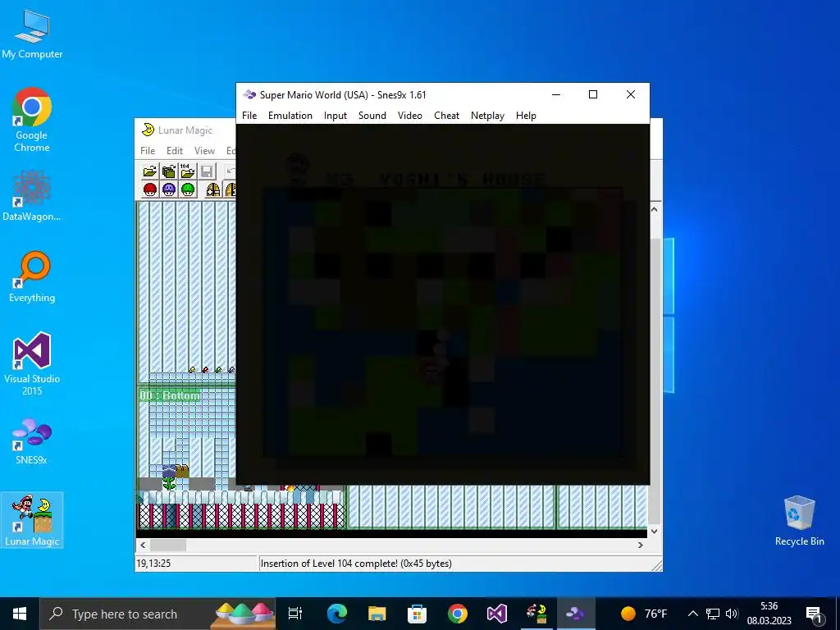Open Chrome from the taskbar

click(x=457, y=614)
